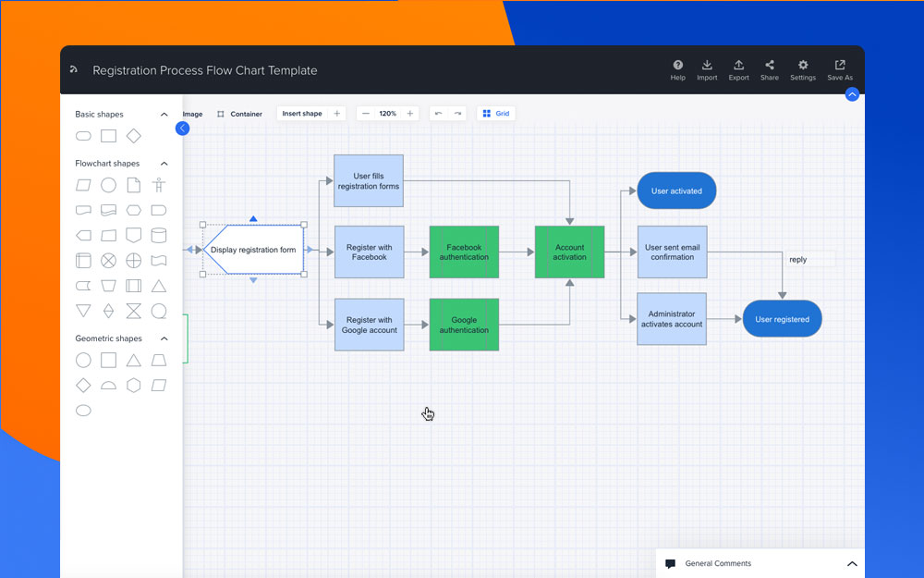Click the Save As icon
The image size is (924, 578).
(840, 67)
